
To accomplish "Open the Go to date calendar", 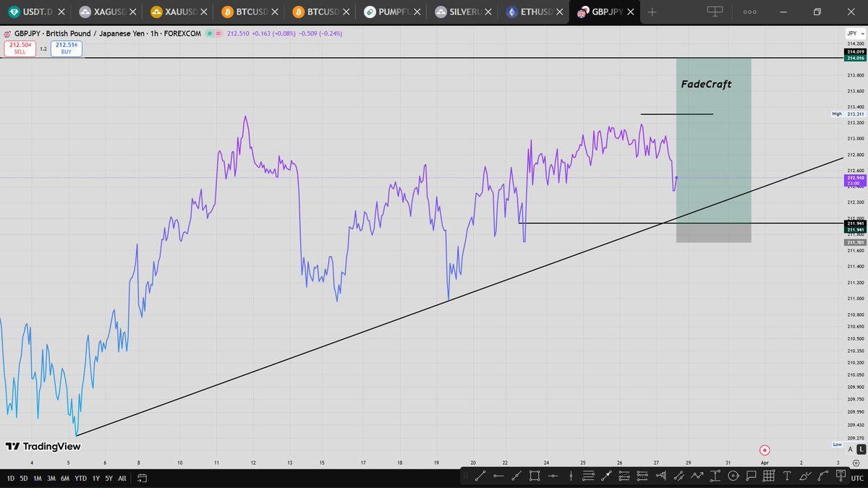I will pyautogui.click(x=142, y=478).
